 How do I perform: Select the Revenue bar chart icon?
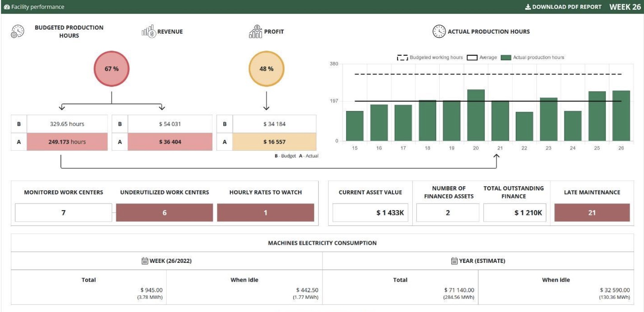click(149, 31)
